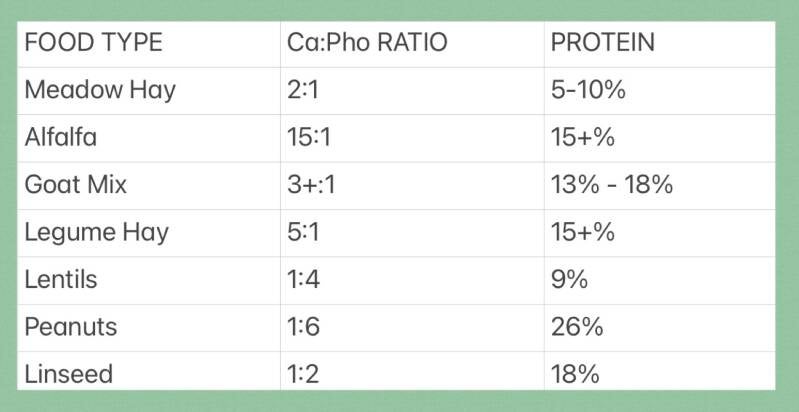Viewport: 799px width, 412px height.
Task: Select the Meadow Hay cell
Action: pyautogui.click(x=100, y=90)
